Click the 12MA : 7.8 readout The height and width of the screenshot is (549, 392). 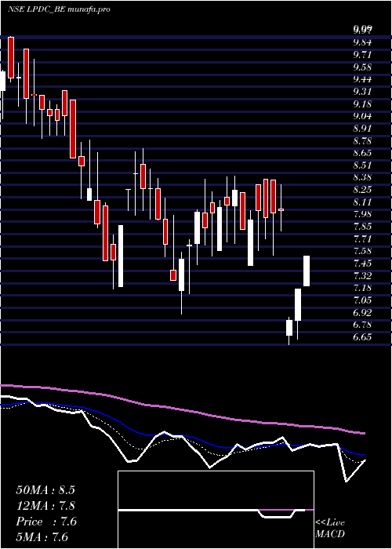coord(45,506)
